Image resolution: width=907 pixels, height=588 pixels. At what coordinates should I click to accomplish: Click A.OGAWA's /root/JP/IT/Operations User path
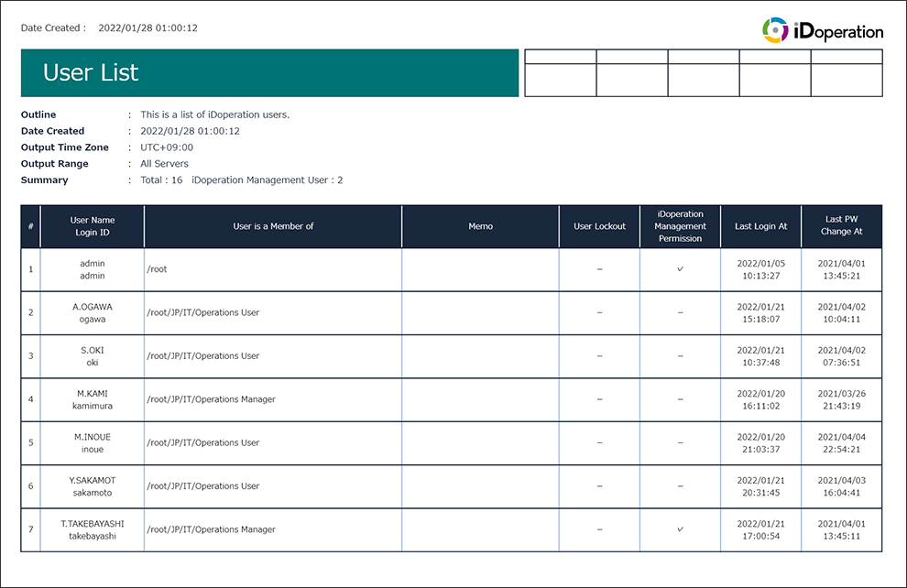202,312
